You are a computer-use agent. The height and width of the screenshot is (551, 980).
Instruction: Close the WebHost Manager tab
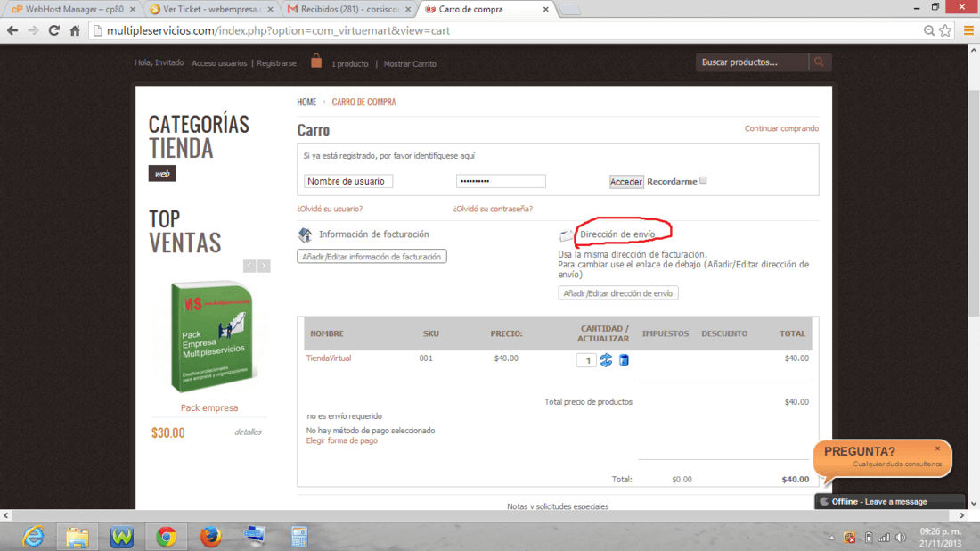coord(133,10)
